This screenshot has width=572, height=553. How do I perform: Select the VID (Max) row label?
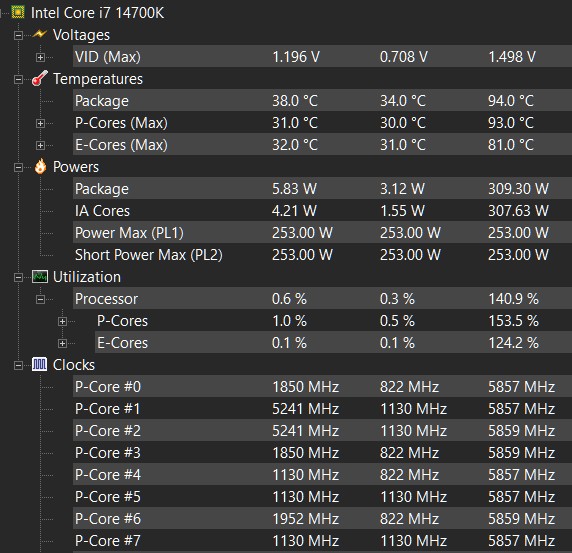point(108,57)
